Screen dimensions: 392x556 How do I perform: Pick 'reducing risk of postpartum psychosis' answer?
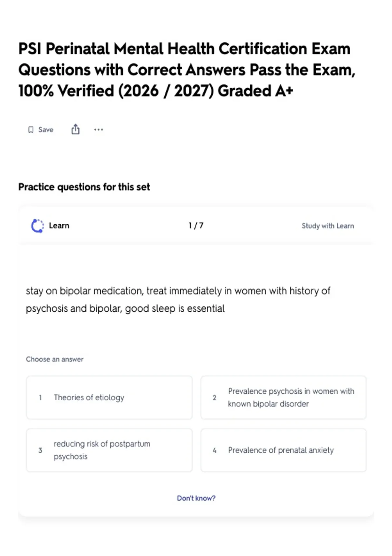[109, 450]
